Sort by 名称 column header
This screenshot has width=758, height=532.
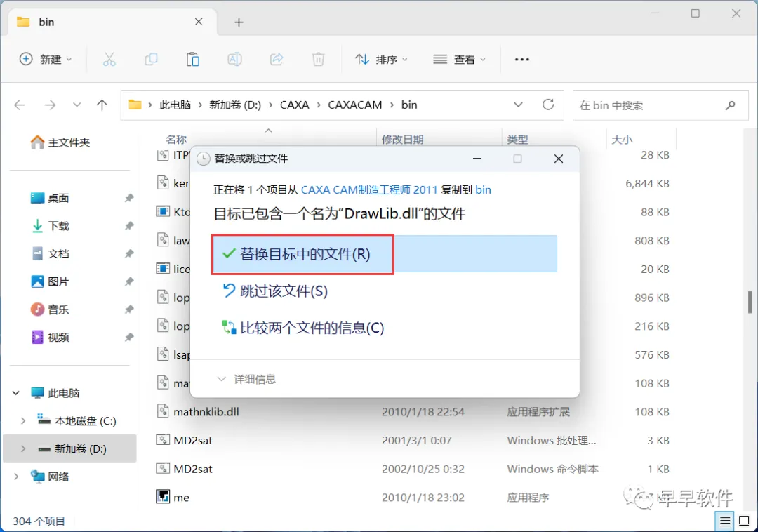(176, 140)
